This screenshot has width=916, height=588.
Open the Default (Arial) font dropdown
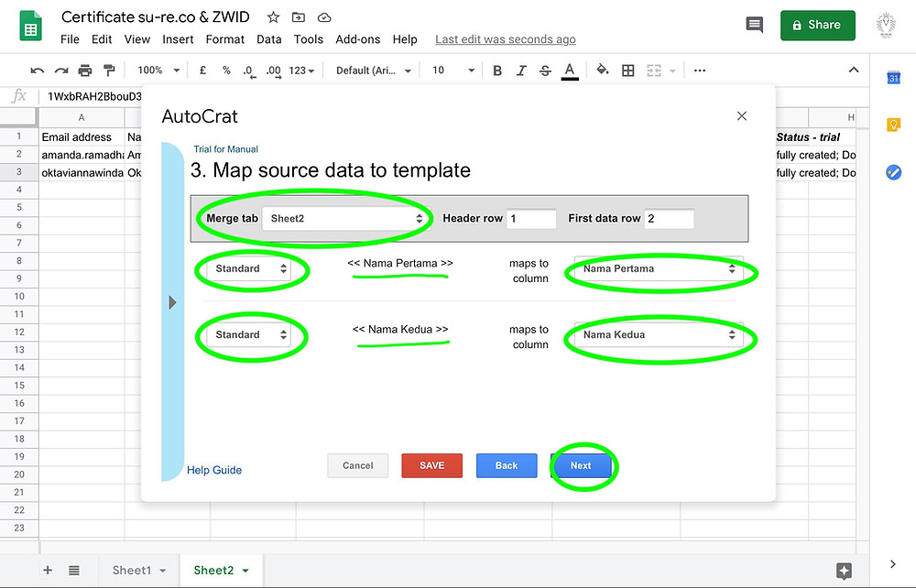coord(374,71)
